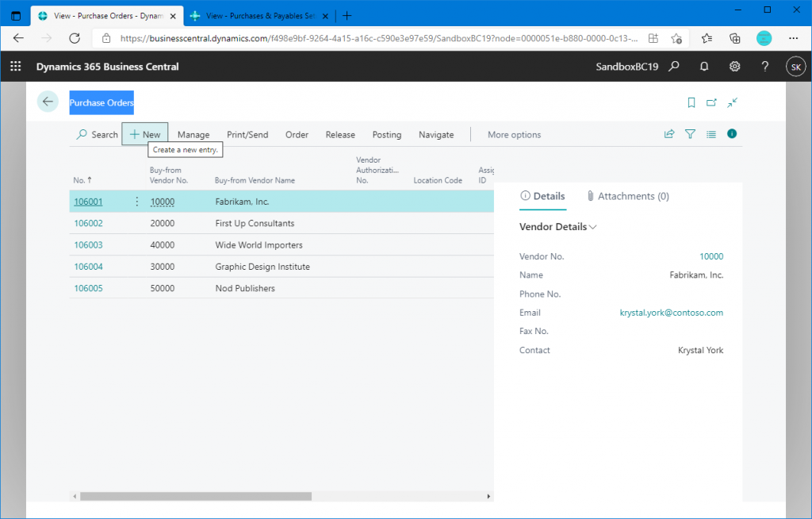This screenshot has width=812, height=519.
Task: Click Search in the action bar
Action: pos(98,134)
